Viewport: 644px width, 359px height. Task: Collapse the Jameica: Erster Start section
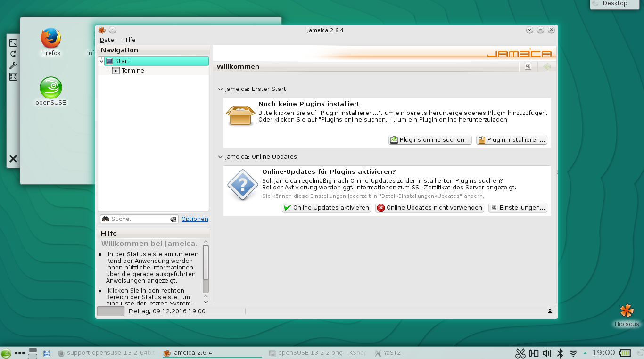[220, 89]
